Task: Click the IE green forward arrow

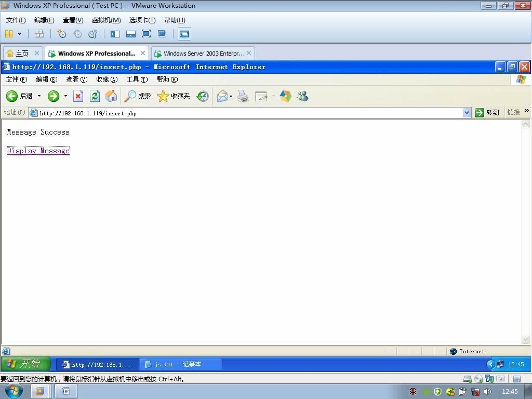Action: 54,96
